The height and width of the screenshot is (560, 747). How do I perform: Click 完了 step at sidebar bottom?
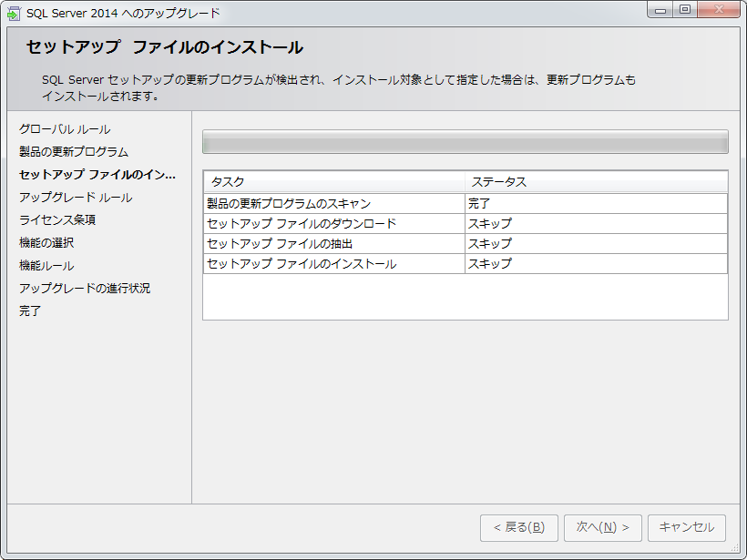coord(30,311)
